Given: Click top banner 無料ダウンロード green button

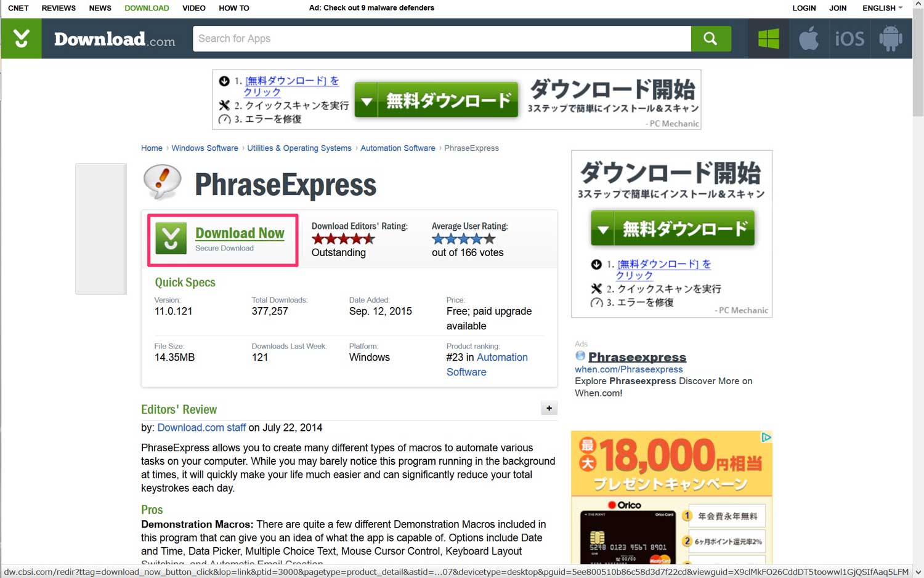Looking at the screenshot, I should [x=436, y=100].
